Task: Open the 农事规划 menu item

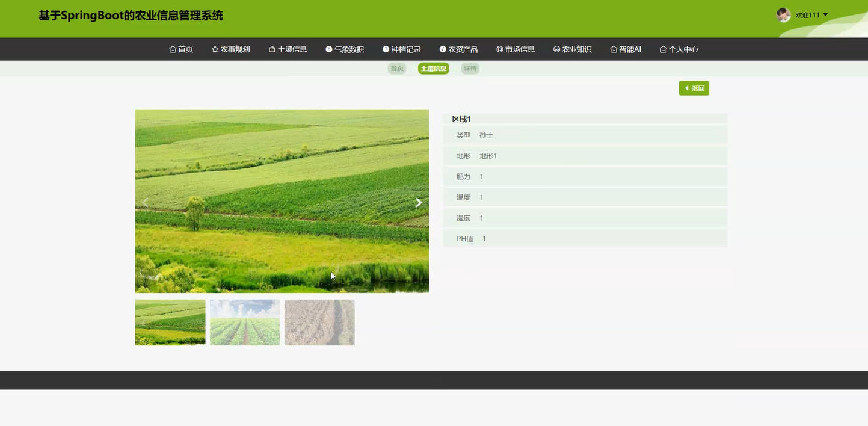Action: point(230,49)
